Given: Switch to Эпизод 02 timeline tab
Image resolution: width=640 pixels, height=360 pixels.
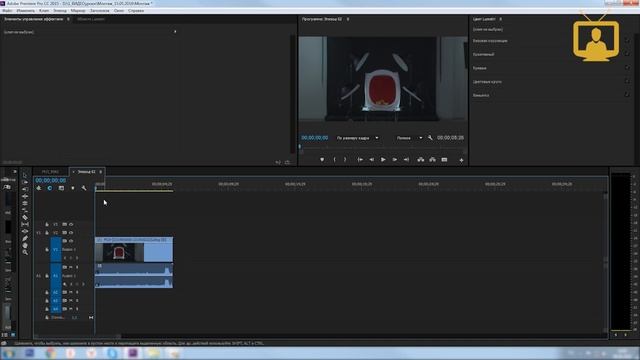Looking at the screenshot, I should pos(86,172).
